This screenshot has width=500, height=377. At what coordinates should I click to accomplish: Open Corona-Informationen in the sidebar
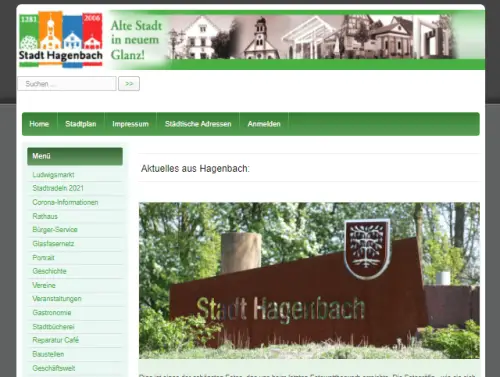65,202
